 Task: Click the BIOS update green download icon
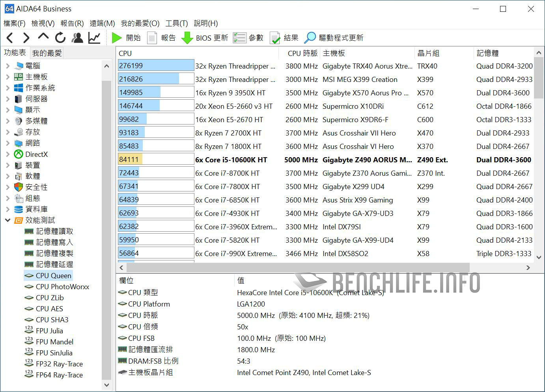(187, 38)
